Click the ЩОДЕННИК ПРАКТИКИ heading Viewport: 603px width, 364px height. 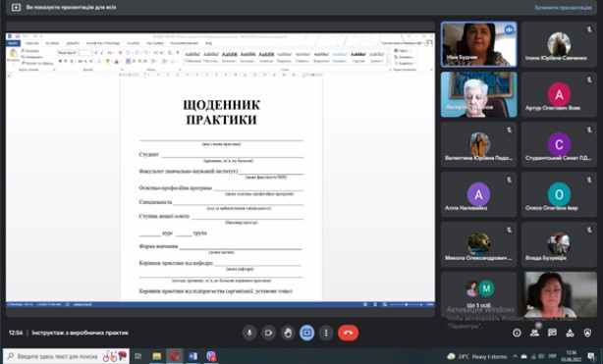pos(222,112)
